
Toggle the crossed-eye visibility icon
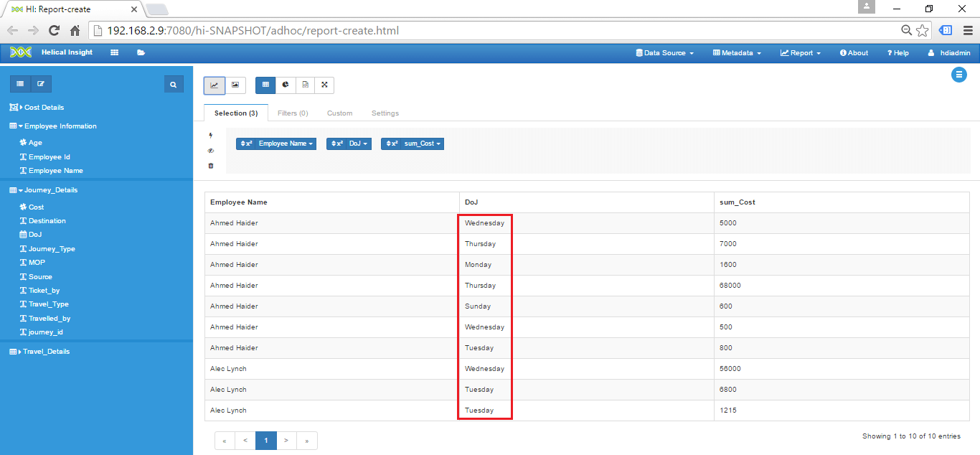coord(211,151)
